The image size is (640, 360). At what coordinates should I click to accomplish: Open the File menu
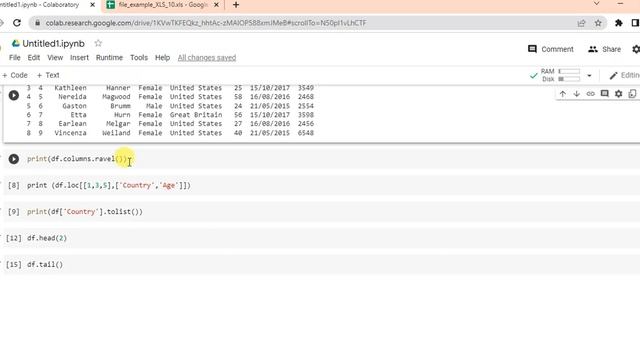coord(15,58)
